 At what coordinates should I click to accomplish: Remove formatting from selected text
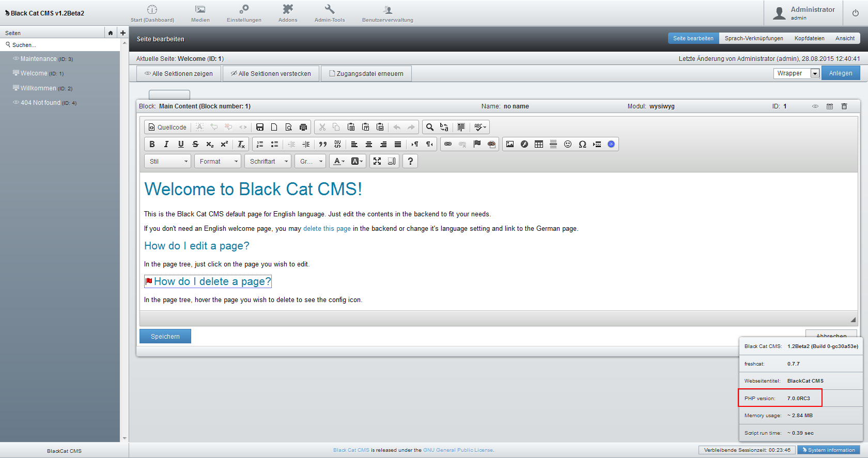point(241,144)
